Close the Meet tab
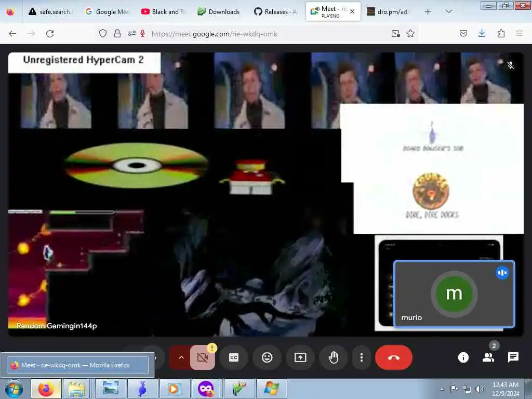The image size is (532, 399). [x=352, y=11]
